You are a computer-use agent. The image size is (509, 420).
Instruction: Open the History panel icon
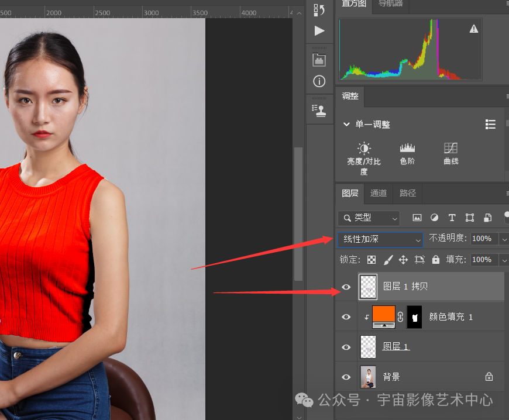[x=319, y=10]
